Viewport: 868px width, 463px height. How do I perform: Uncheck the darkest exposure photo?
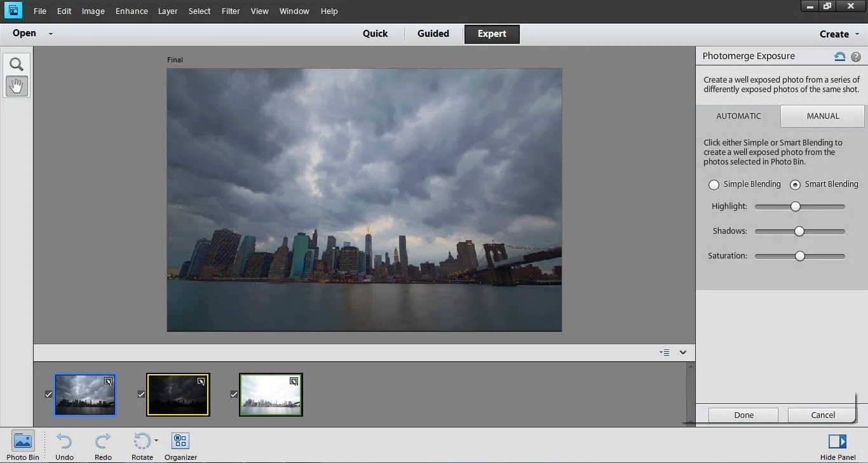point(141,394)
